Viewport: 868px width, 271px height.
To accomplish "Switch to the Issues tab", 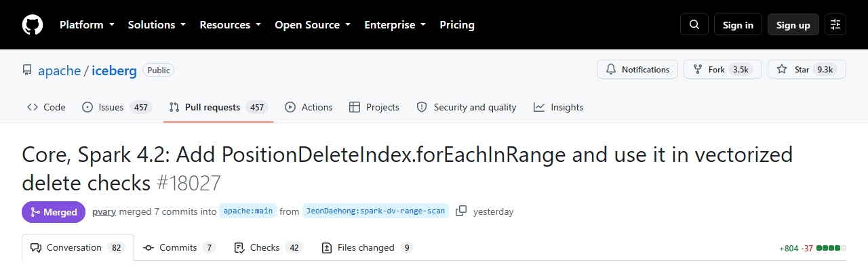I will pos(117,107).
